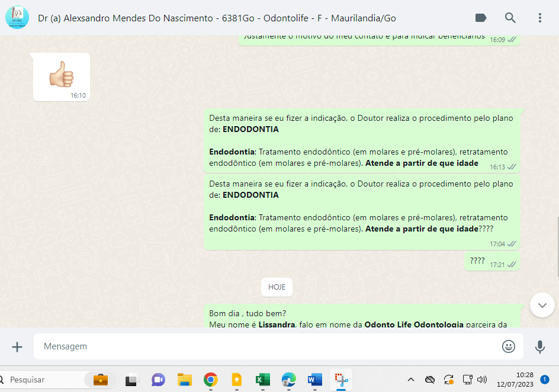The image size is (559, 392).
Task: Switch to Google Chrome in taskbar
Action: point(211,380)
